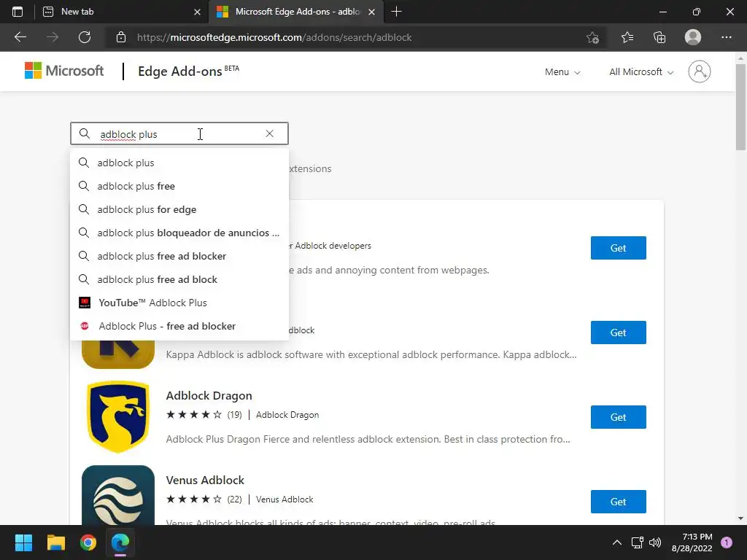Open the network status tray icon
Screen dimensions: 747x560
pos(637,542)
